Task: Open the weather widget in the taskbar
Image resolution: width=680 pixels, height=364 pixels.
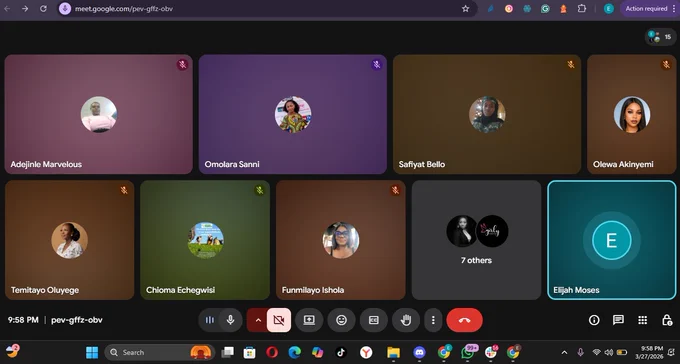Action: (12, 351)
